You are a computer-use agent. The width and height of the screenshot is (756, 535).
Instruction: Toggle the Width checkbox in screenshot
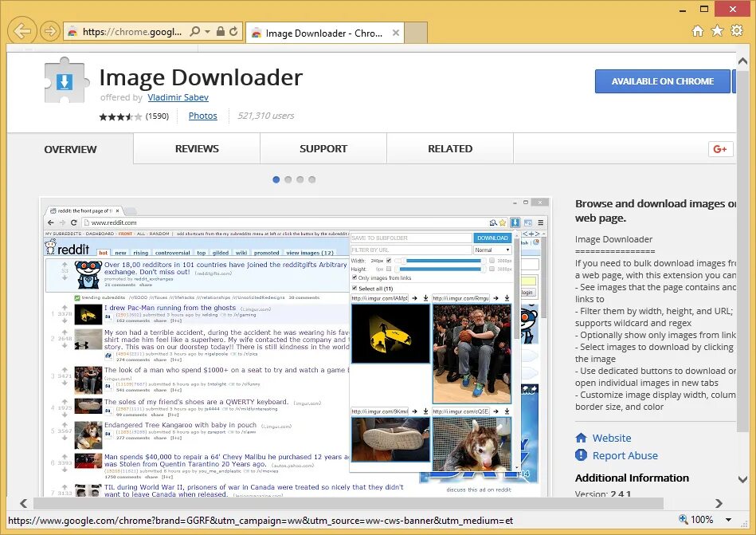tap(389, 261)
